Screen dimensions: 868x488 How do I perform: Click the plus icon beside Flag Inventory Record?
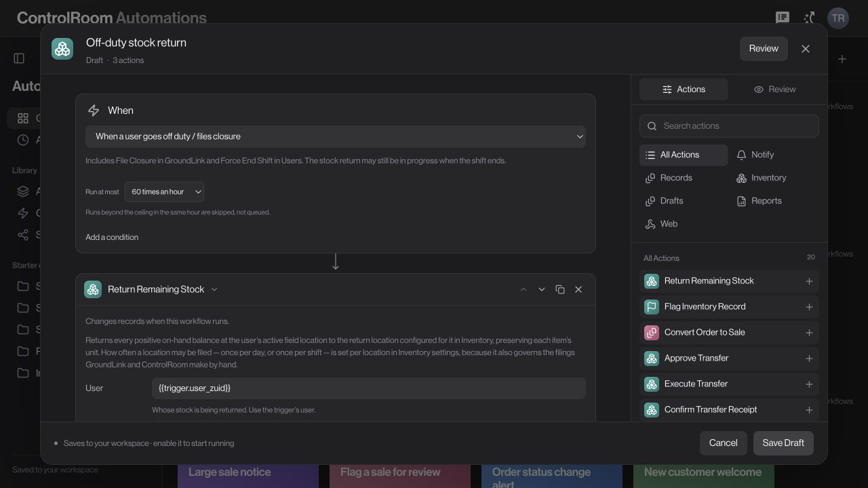coord(809,307)
